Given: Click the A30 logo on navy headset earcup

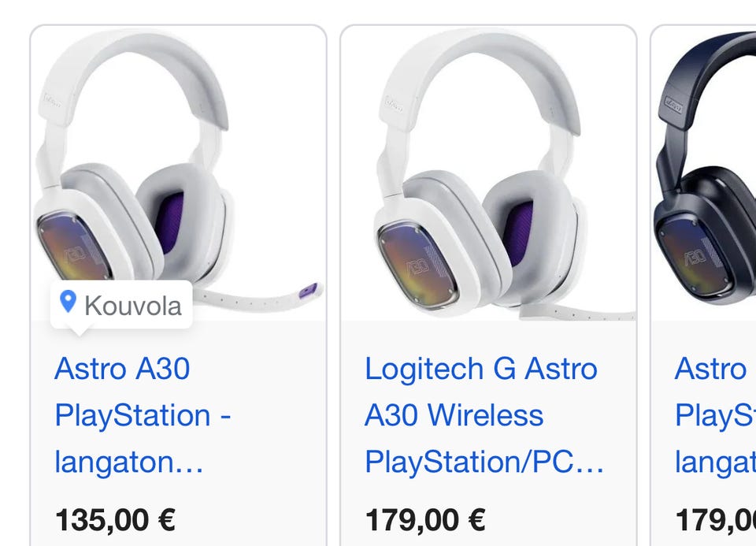Looking at the screenshot, I should (694, 258).
